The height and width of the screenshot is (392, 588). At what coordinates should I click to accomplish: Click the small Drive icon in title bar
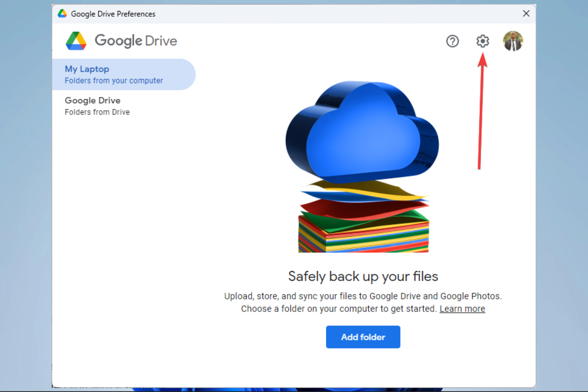click(x=62, y=13)
